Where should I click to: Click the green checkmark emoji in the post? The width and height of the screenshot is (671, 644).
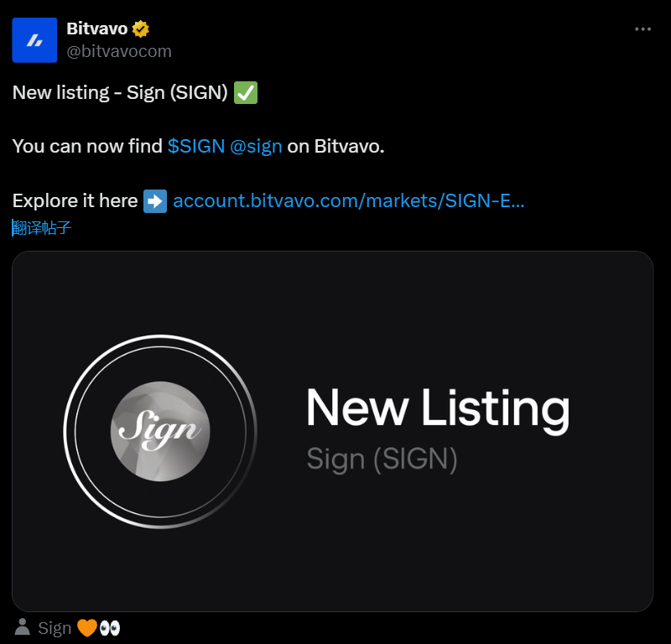[x=242, y=92]
